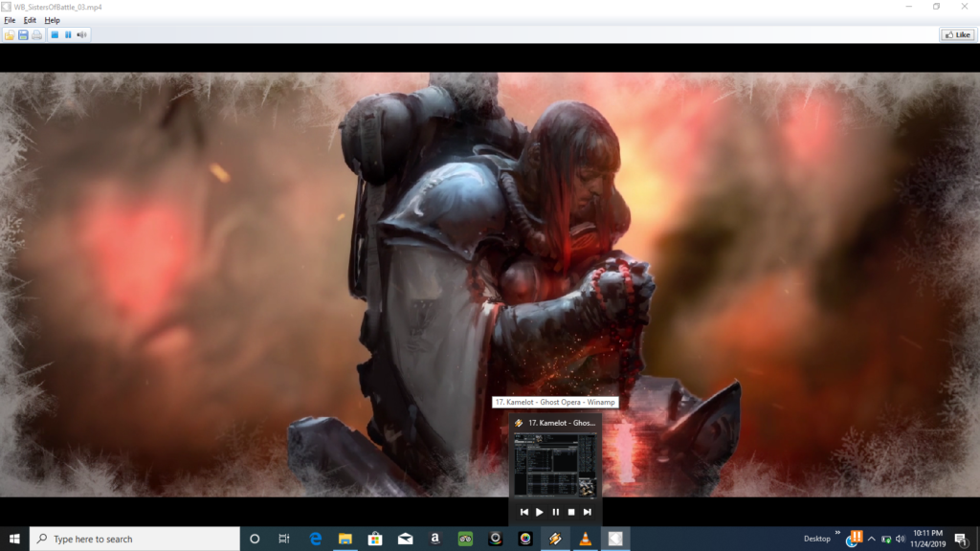
Task: Open the Edit menu
Action: pyautogui.click(x=30, y=20)
